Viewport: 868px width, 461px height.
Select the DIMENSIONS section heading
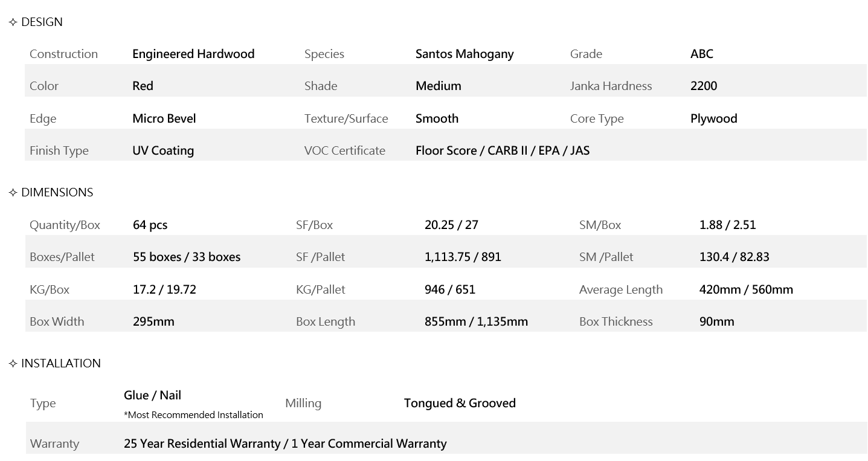click(x=57, y=193)
